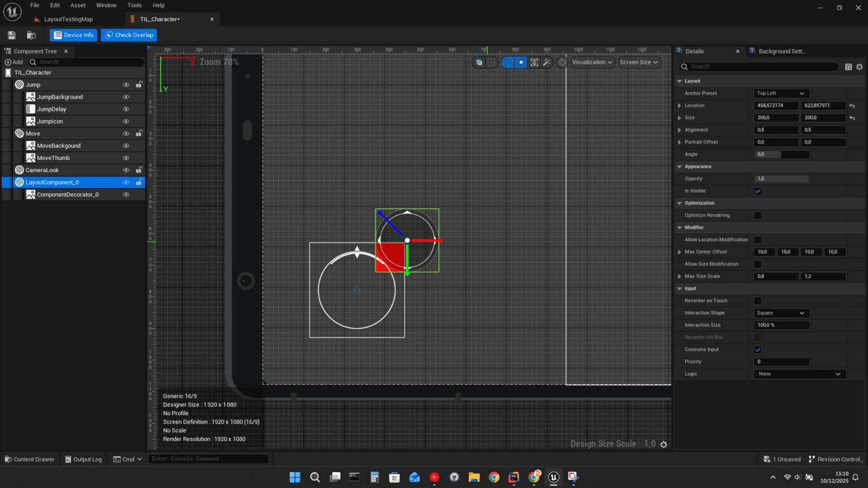The height and width of the screenshot is (488, 868).
Task: Open Windows File Explorer from taskbar
Action: pyautogui.click(x=474, y=477)
